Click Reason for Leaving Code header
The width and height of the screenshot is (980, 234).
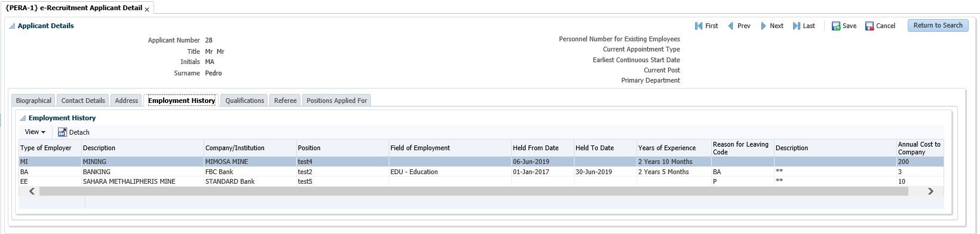pos(742,148)
